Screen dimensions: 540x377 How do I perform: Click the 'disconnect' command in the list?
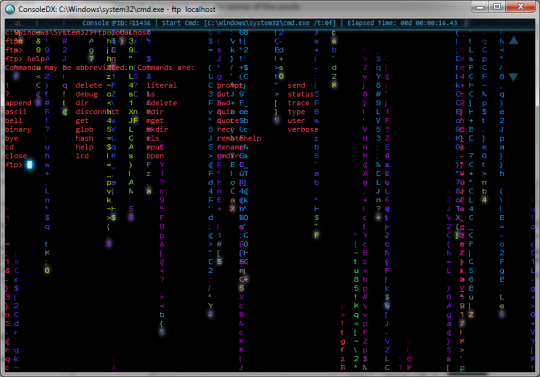pos(97,112)
